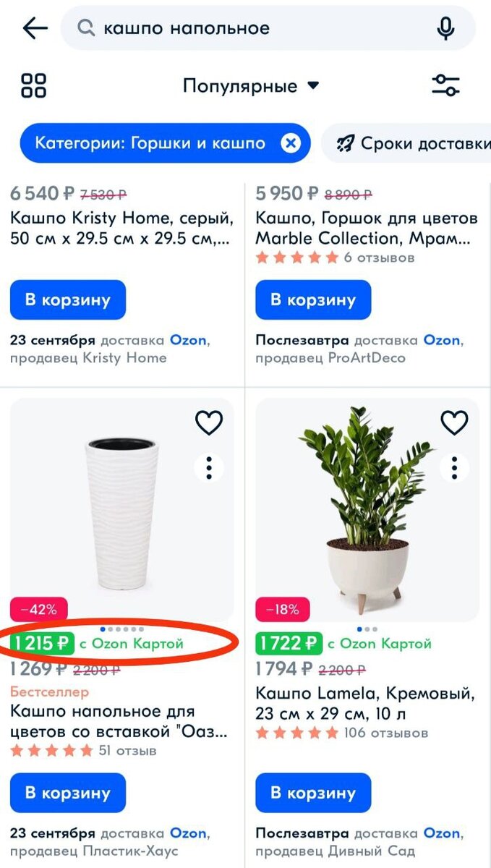The height and width of the screenshot is (868, 491).
Task: Open the Кашпо Lamela, Кремовый product title
Action: tap(365, 704)
